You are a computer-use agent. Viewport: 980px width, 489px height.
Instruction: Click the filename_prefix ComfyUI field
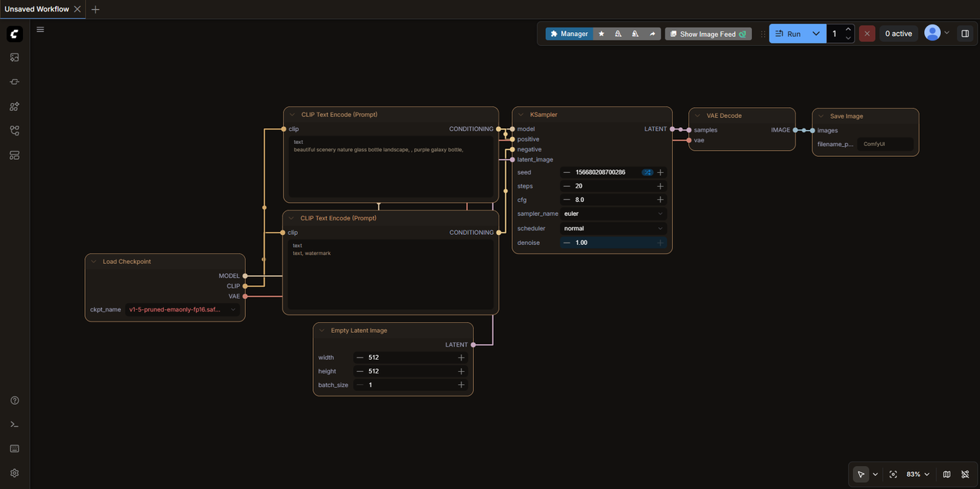click(887, 144)
